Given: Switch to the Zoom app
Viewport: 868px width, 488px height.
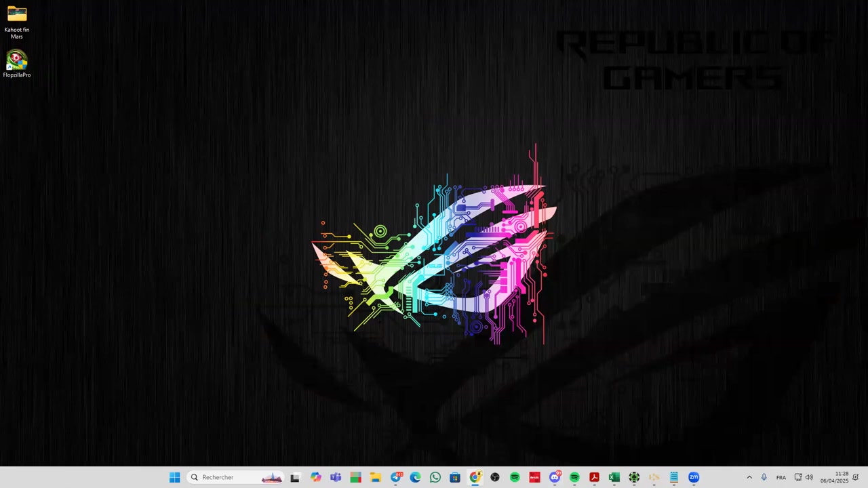Looking at the screenshot, I should click(x=694, y=477).
